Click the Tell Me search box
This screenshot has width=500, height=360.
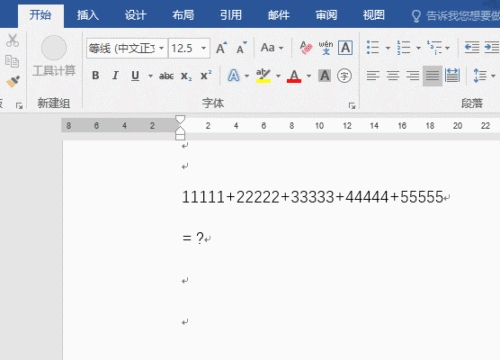456,16
